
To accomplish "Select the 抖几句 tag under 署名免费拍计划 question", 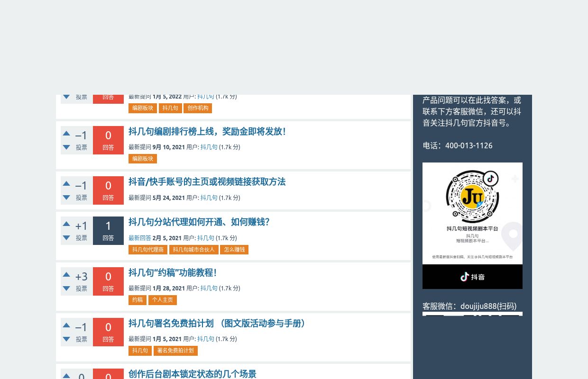I will coord(140,351).
